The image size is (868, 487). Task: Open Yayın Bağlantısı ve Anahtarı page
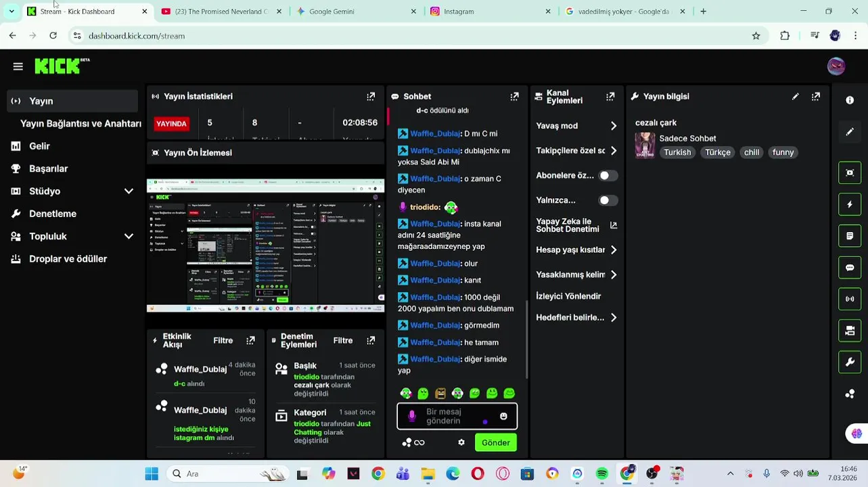point(81,124)
